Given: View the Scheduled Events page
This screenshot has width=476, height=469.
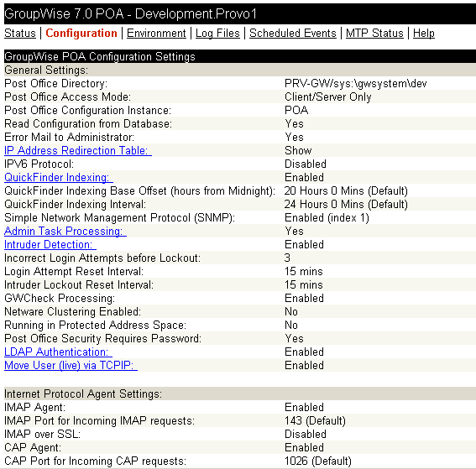Looking at the screenshot, I should tap(293, 33).
